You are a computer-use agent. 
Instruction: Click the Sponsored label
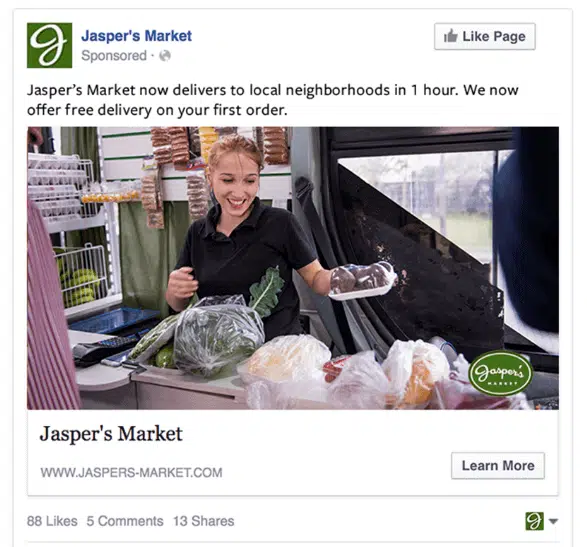pos(114,56)
